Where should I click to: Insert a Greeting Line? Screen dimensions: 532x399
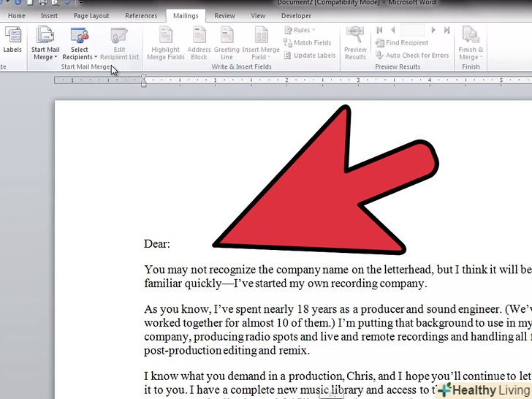[x=227, y=43]
